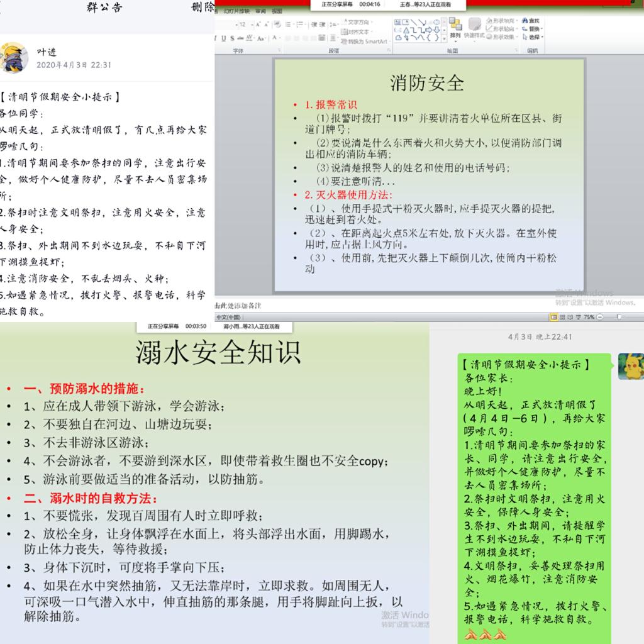
Task: Click 删除 in the group notice header
Action: click(202, 8)
